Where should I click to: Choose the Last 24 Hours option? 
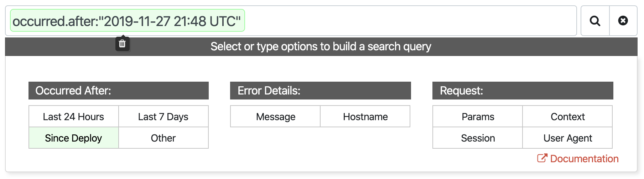[73, 117]
